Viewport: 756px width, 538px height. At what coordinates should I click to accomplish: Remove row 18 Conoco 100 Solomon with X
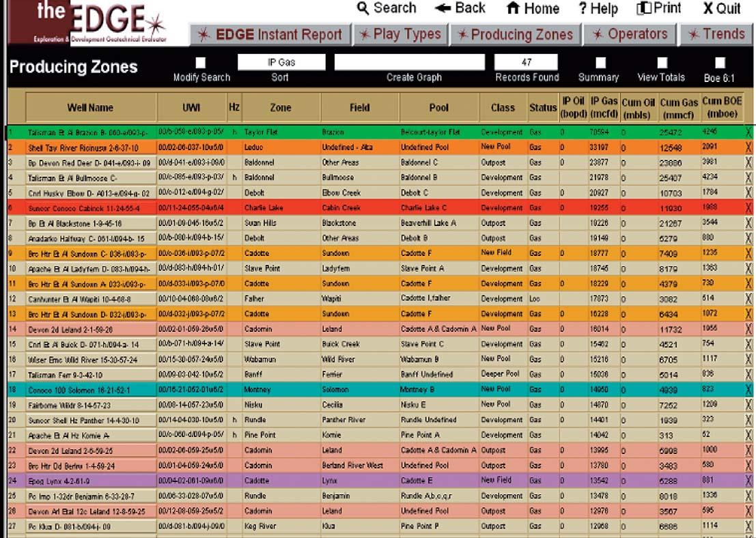[x=748, y=390]
